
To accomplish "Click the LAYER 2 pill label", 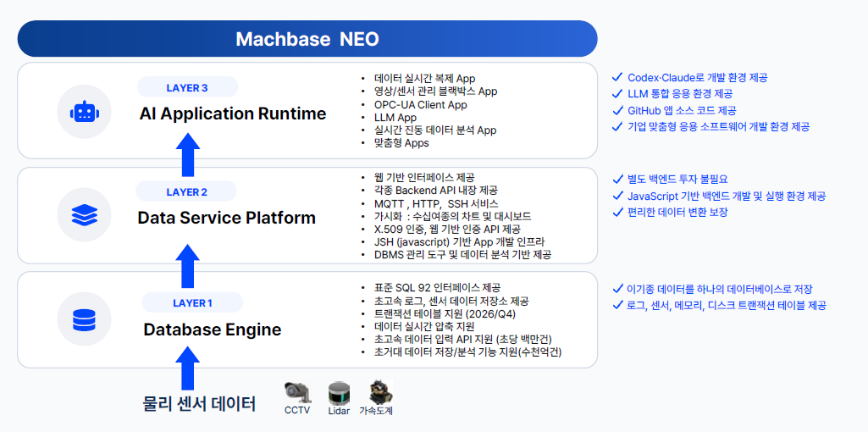I will click(186, 192).
